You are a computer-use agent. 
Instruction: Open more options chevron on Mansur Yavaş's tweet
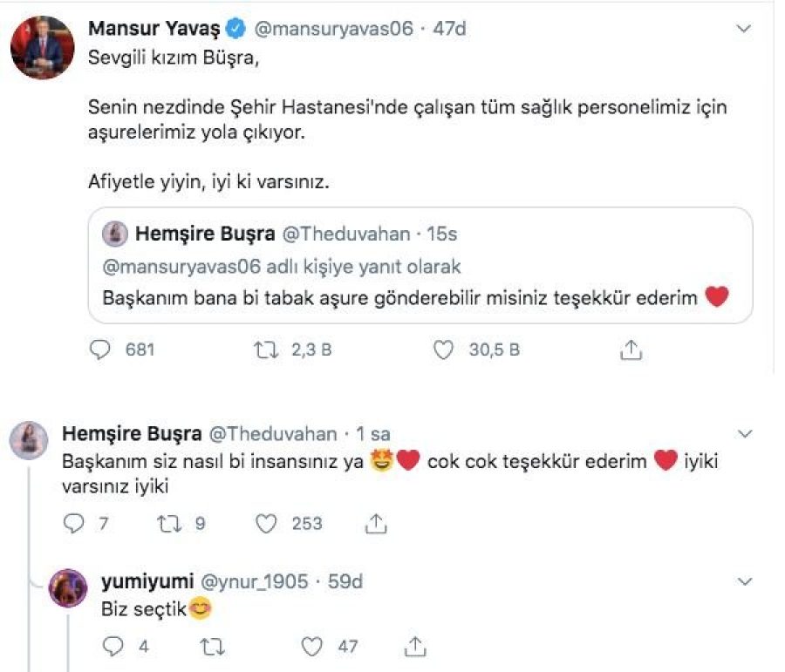(744, 29)
